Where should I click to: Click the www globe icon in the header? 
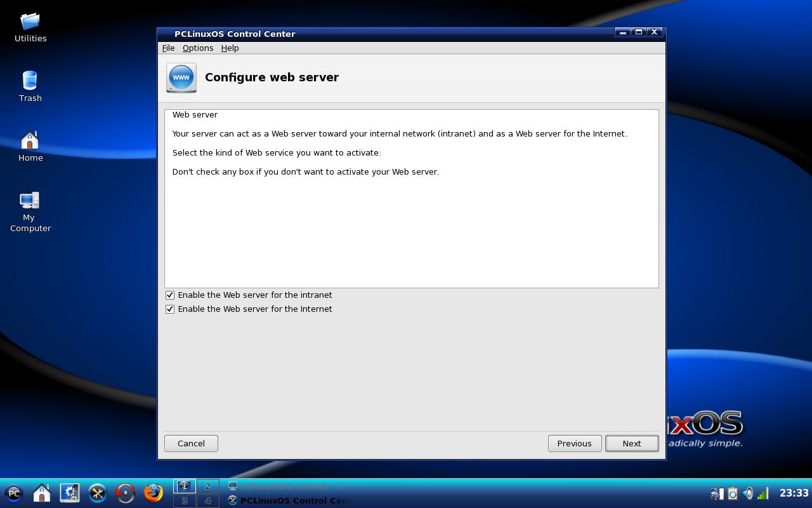(x=181, y=77)
